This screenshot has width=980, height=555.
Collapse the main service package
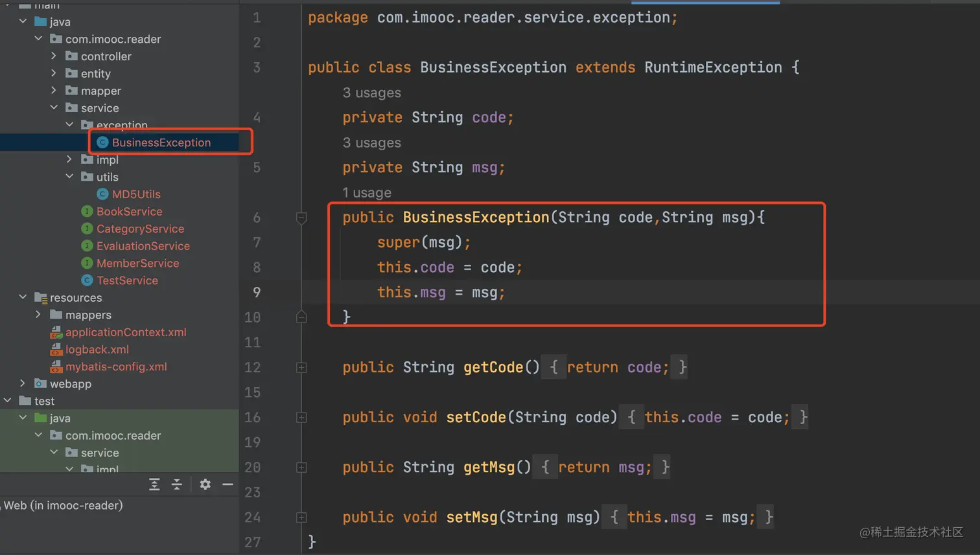click(x=54, y=108)
